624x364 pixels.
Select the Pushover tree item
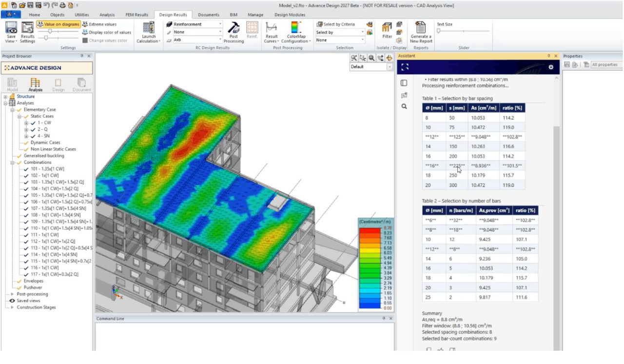point(33,287)
